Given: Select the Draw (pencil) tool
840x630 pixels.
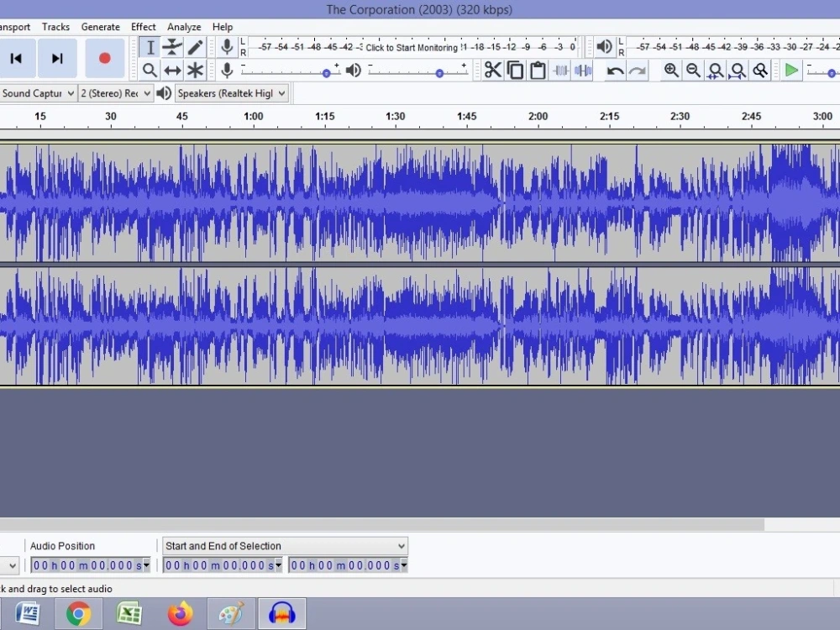Looking at the screenshot, I should [195, 47].
